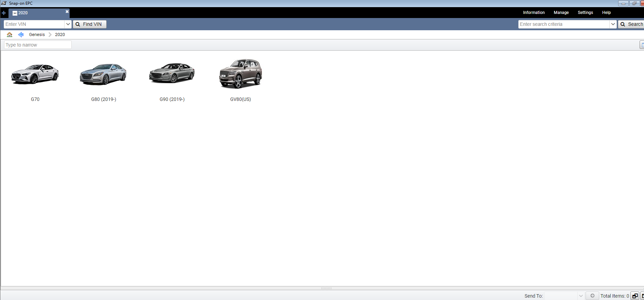The width and height of the screenshot is (644, 300).
Task: Expand the Enter VIN dropdown arrow
Action: click(x=68, y=24)
